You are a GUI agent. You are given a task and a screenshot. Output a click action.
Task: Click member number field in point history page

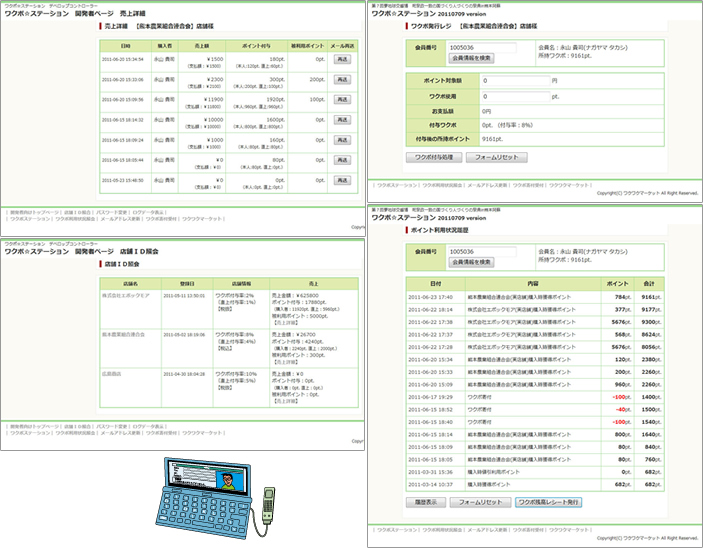pos(482,250)
